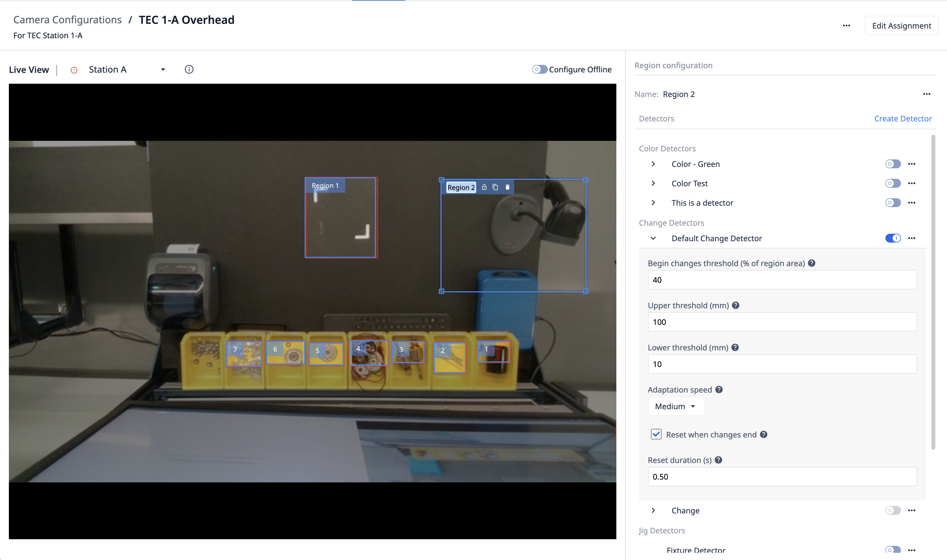Expand the This is a detector row

[x=653, y=203]
